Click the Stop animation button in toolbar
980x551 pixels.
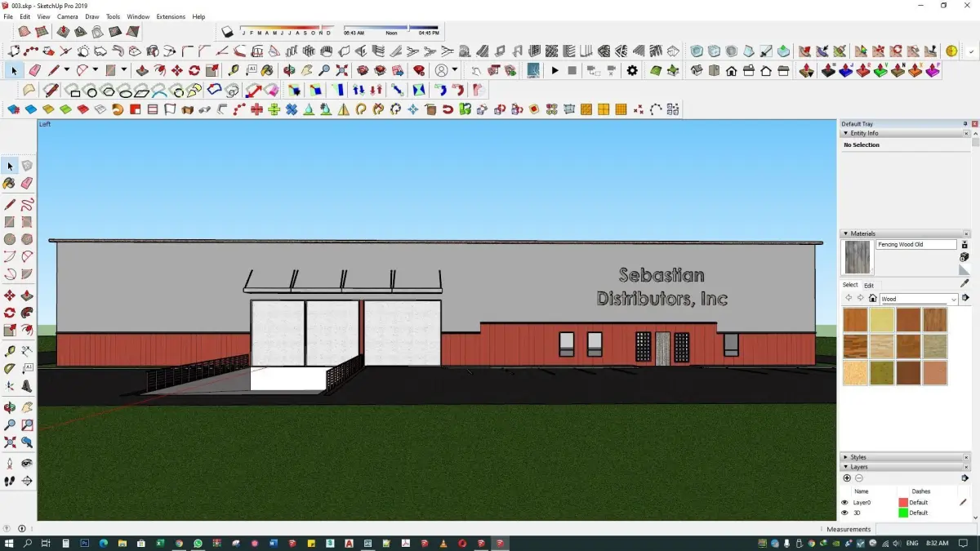pyautogui.click(x=572, y=71)
